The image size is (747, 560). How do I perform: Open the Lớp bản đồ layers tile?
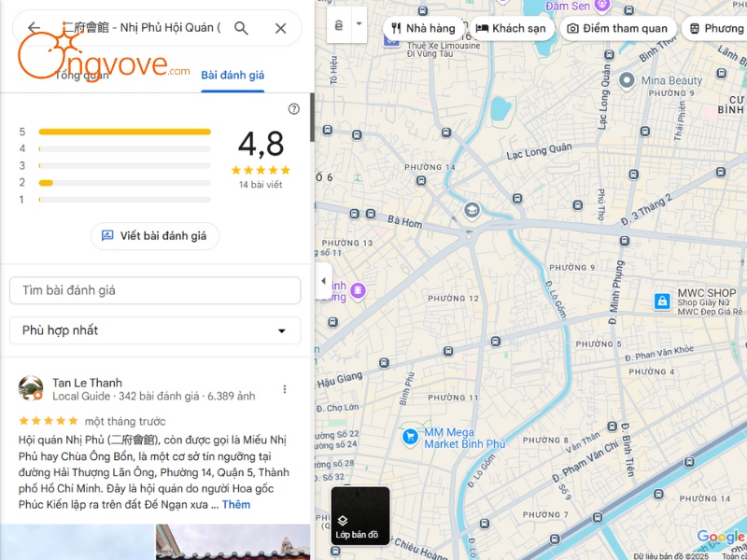(360, 516)
